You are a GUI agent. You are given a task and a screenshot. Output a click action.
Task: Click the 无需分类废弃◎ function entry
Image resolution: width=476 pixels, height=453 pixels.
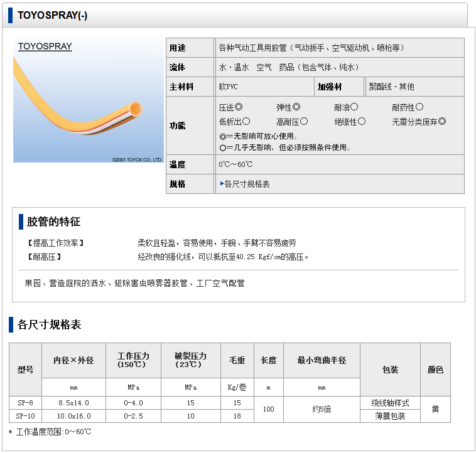coord(419,122)
